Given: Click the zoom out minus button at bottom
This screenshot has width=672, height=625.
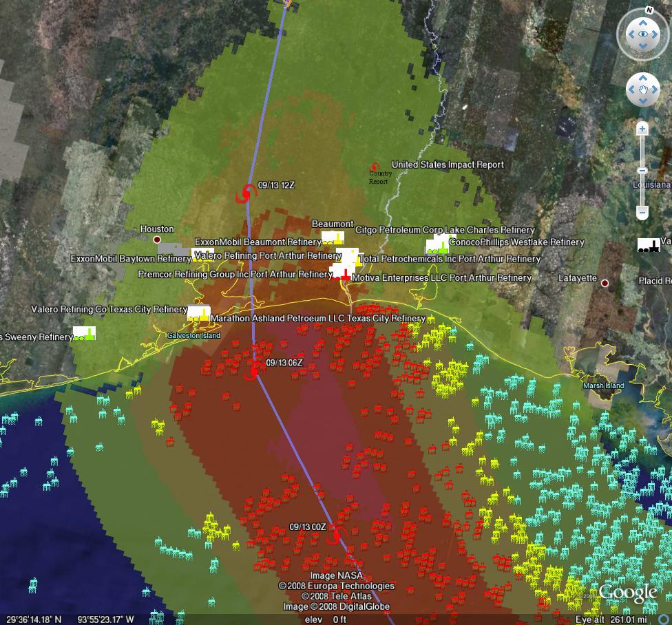Looking at the screenshot, I should pos(642,213).
